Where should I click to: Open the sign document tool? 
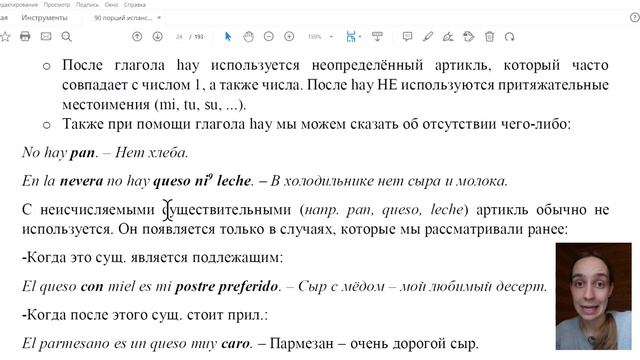pos(448,37)
